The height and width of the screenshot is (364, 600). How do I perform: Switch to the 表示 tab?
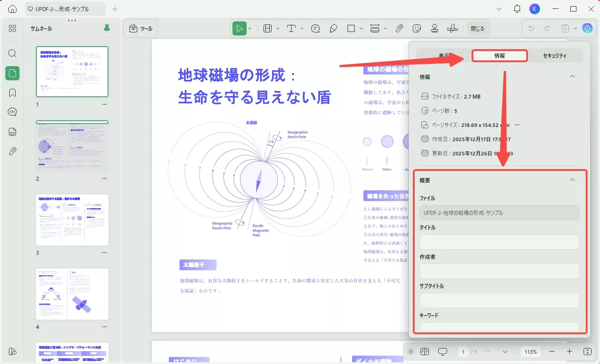click(x=444, y=55)
